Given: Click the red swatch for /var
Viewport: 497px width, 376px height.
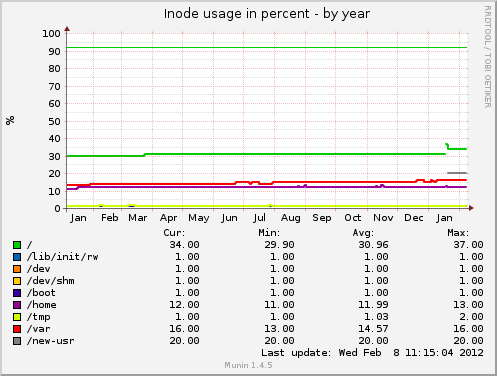Looking at the screenshot, I should point(17,329).
